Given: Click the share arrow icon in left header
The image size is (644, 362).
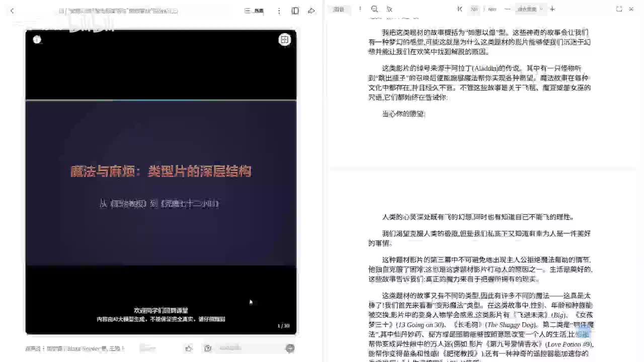Looking at the screenshot, I should tap(311, 11).
